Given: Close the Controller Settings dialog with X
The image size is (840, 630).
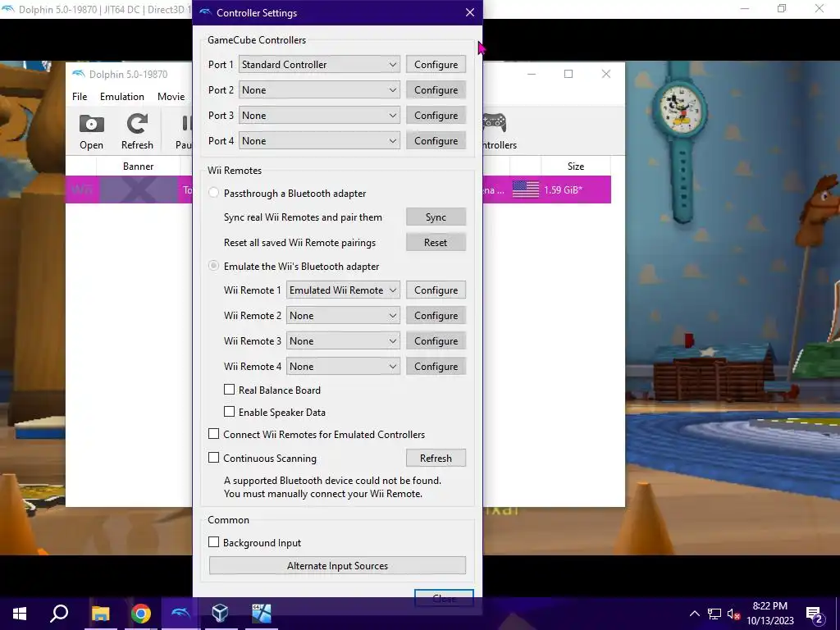Looking at the screenshot, I should click(470, 12).
